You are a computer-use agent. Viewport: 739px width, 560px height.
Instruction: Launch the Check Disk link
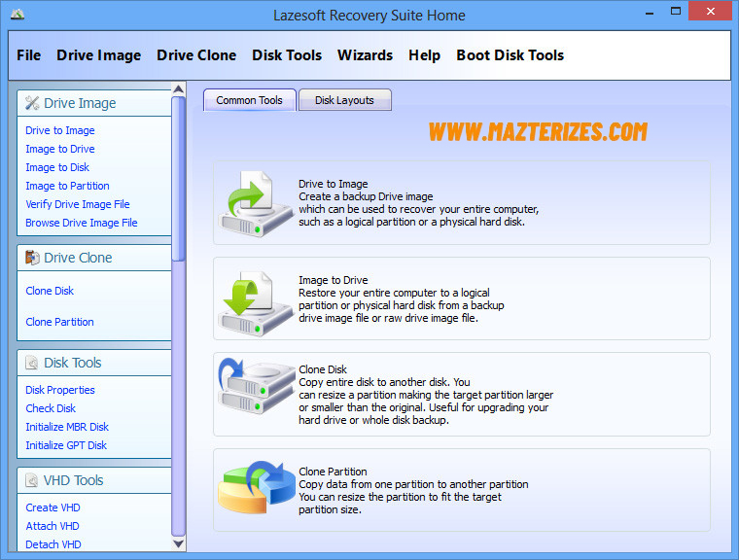[x=51, y=408]
